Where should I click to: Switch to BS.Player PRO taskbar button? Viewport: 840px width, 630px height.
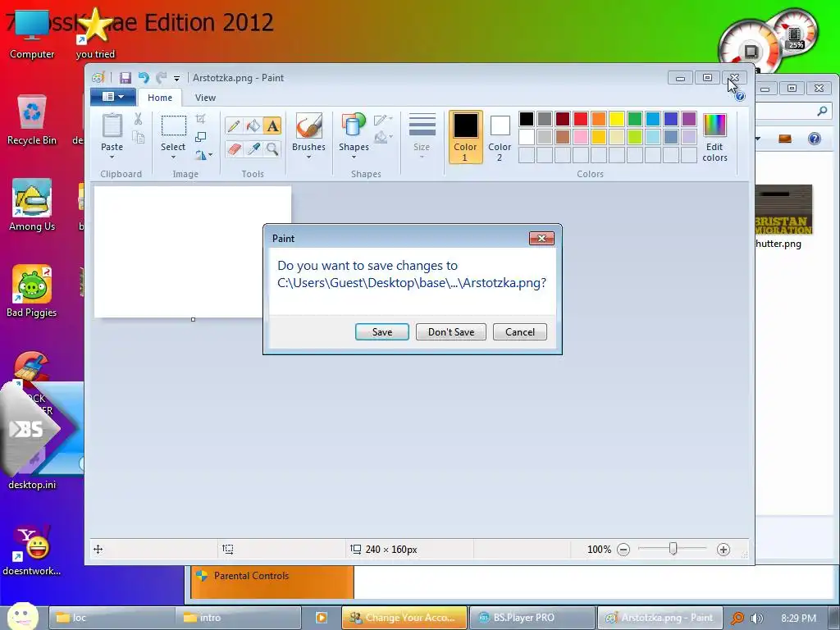coord(532,618)
